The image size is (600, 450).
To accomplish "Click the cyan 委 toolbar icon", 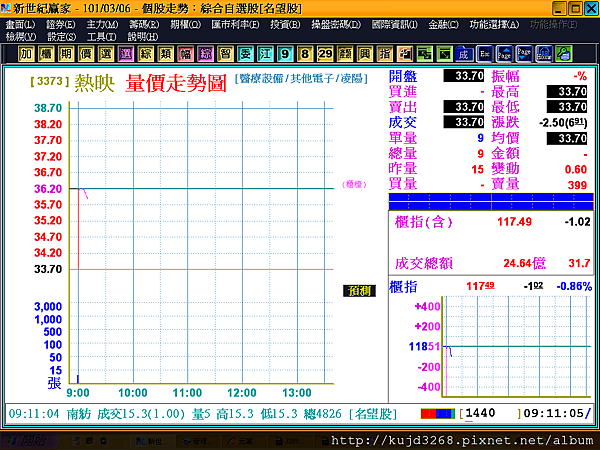I will tap(245, 54).
